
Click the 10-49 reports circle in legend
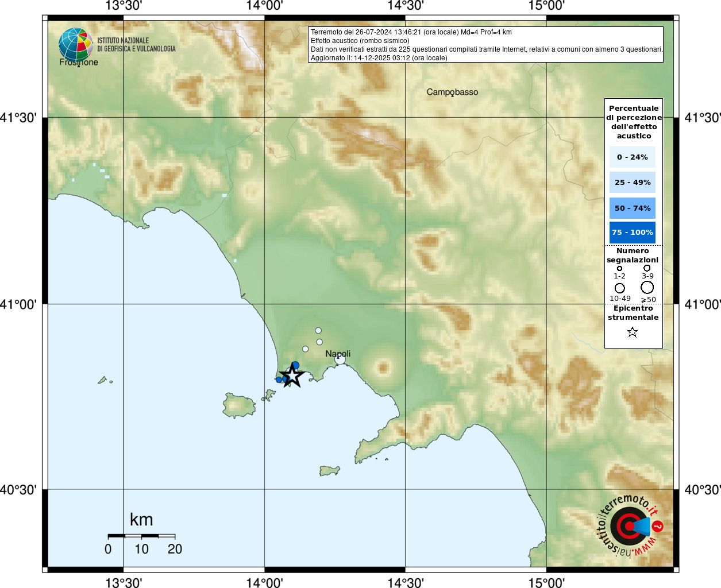(619, 288)
